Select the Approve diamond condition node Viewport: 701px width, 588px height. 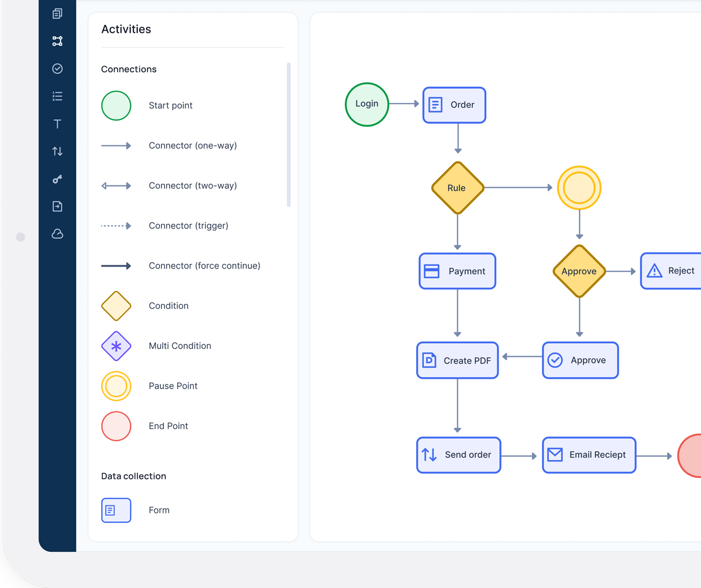click(579, 271)
